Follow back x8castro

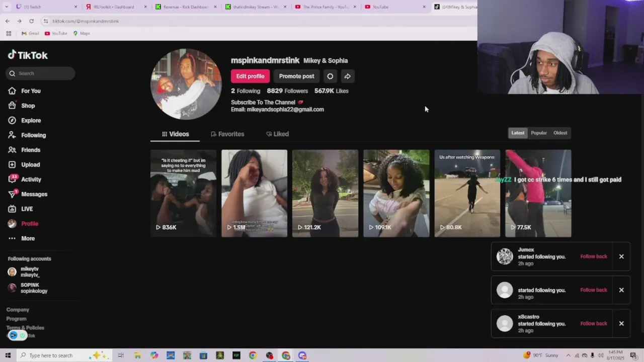click(x=594, y=324)
